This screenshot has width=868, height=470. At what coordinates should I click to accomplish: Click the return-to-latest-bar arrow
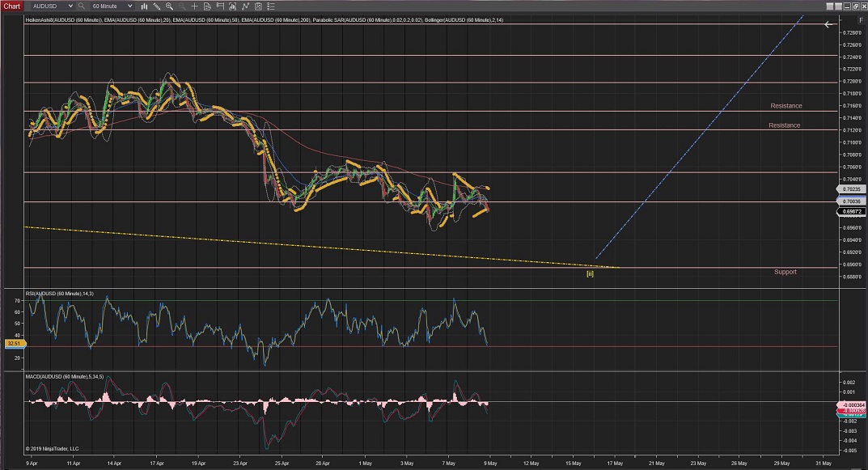point(829,25)
